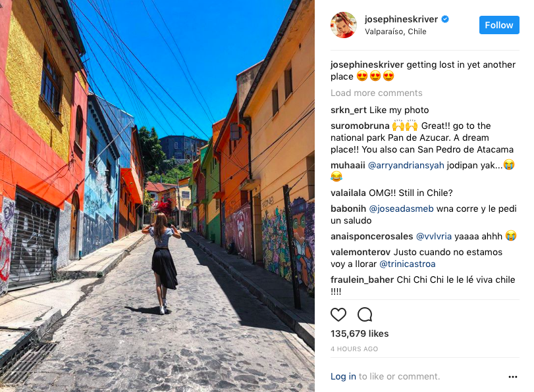Expand Load more comments
This screenshot has height=392, width=534.
point(377,93)
